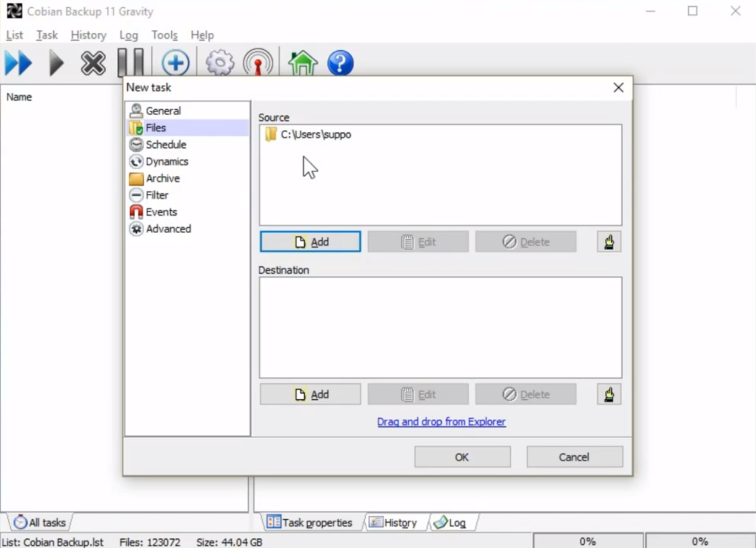Click Edit under Destination

coord(418,395)
